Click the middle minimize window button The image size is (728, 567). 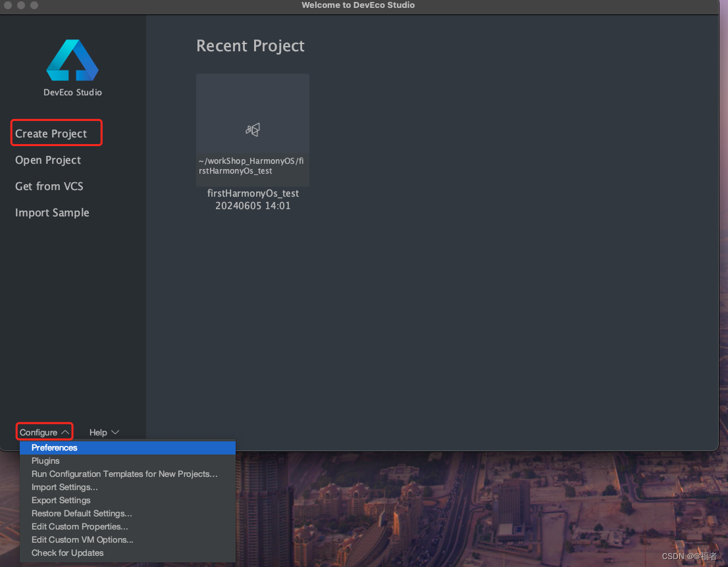point(21,5)
